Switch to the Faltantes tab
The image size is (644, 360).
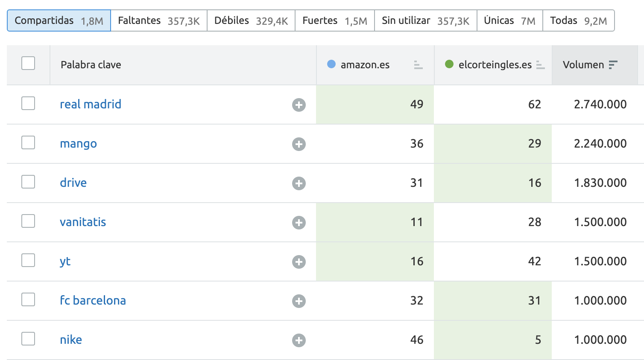pos(159,20)
